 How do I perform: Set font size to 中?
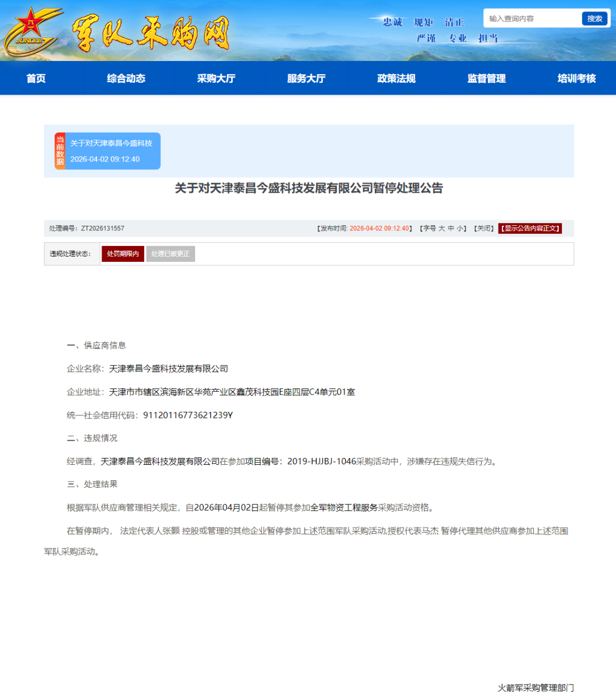pos(451,228)
